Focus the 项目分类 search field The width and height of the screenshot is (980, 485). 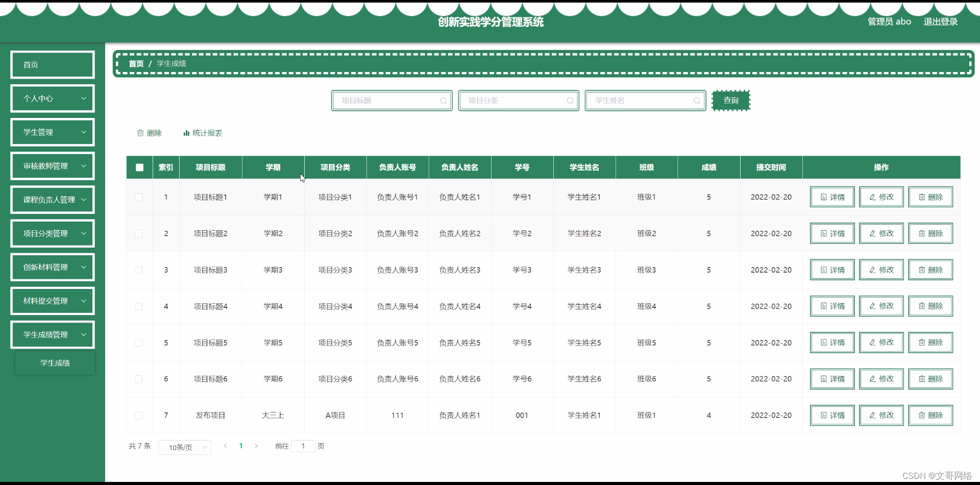click(x=518, y=101)
